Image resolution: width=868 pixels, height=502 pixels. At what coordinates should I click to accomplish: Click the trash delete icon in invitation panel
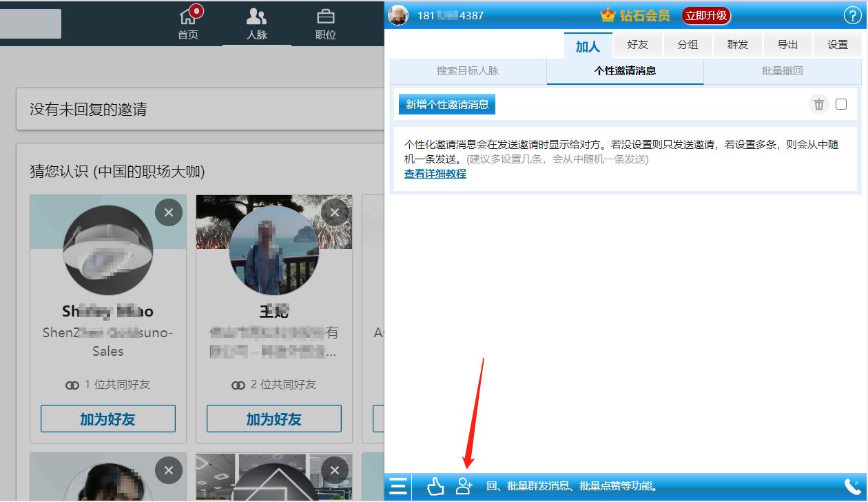[819, 104]
